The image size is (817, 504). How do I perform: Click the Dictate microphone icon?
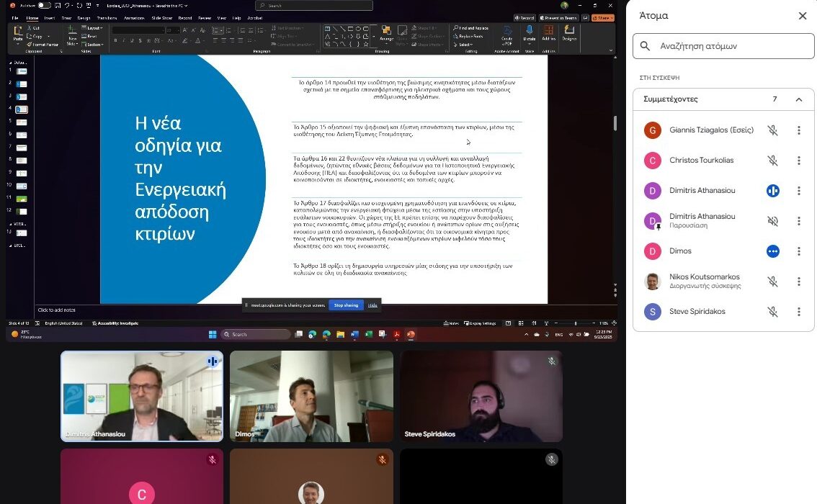point(530,33)
